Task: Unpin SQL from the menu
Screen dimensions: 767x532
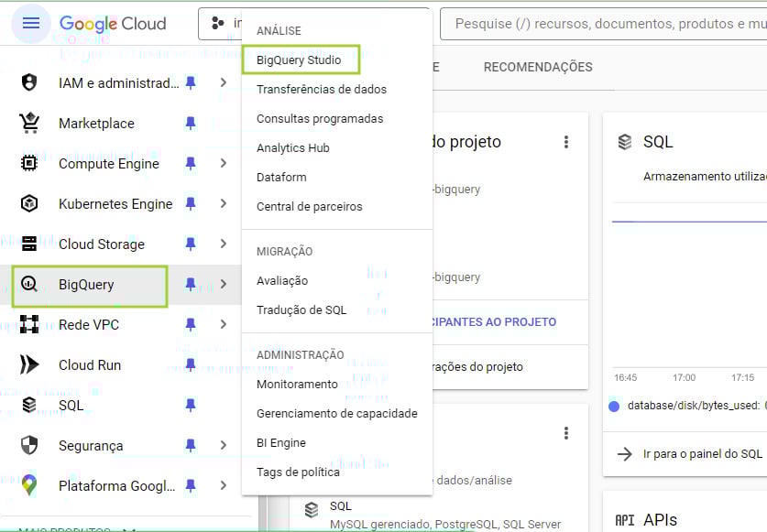Action: pos(191,405)
